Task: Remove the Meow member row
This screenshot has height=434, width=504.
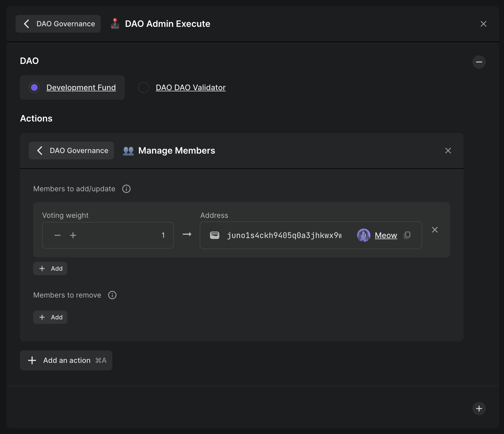Action: (435, 230)
